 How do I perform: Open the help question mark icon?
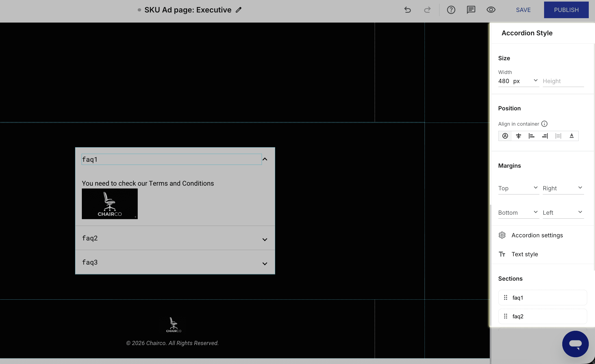(x=451, y=10)
